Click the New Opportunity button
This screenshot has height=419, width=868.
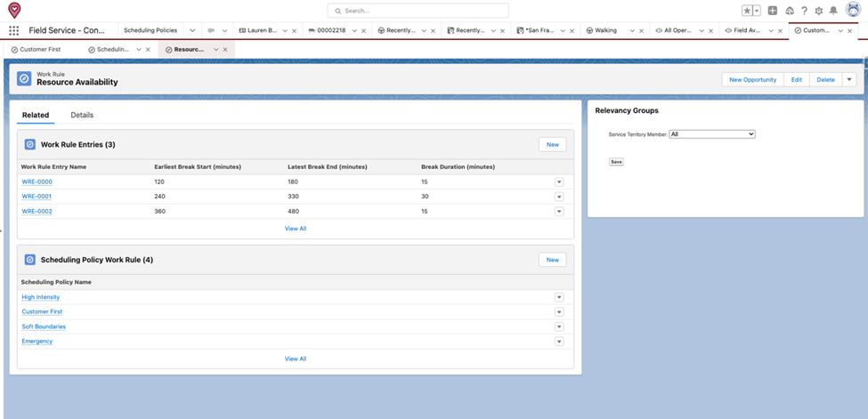752,79
